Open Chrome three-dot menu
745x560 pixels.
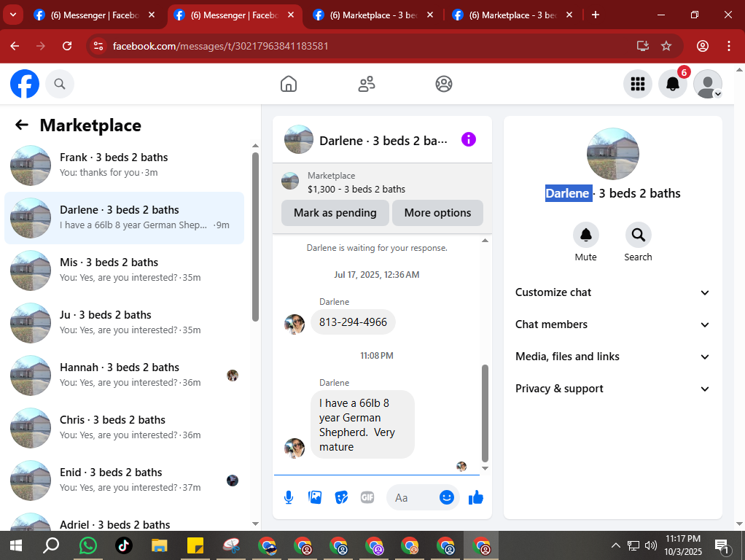(x=729, y=46)
